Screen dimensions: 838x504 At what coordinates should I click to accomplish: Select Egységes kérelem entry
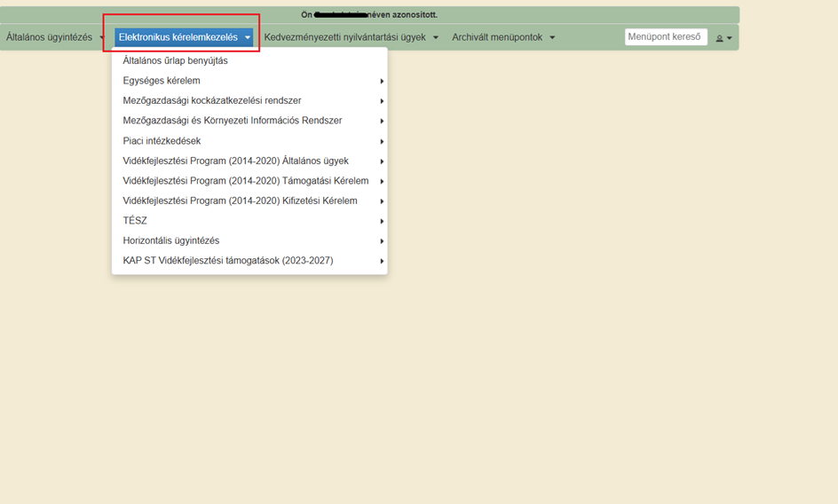tap(249, 81)
